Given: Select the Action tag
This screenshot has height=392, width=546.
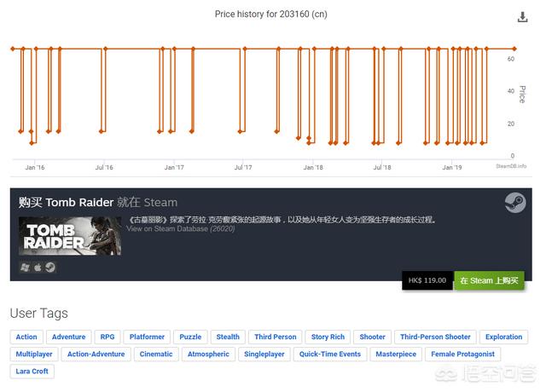Looking at the screenshot, I should point(26,337).
